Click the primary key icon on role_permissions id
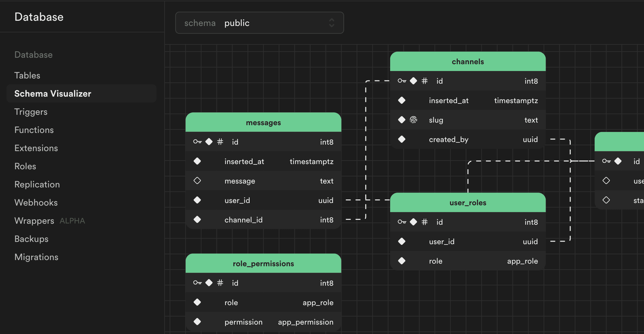Image resolution: width=644 pixels, height=334 pixels. coord(197,282)
